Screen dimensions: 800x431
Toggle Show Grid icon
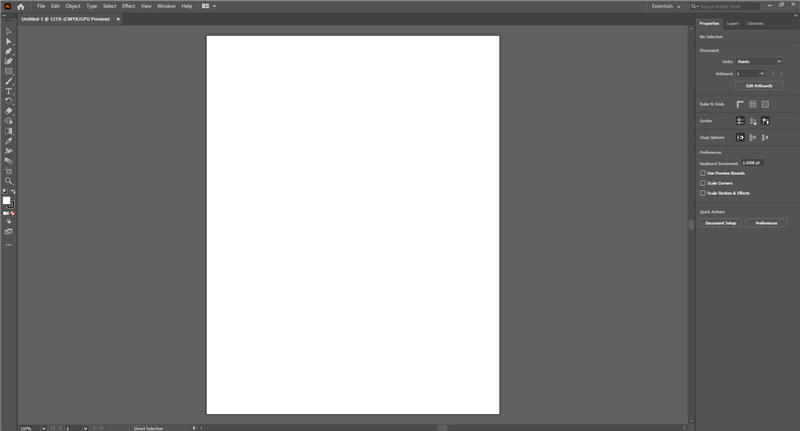(x=753, y=104)
